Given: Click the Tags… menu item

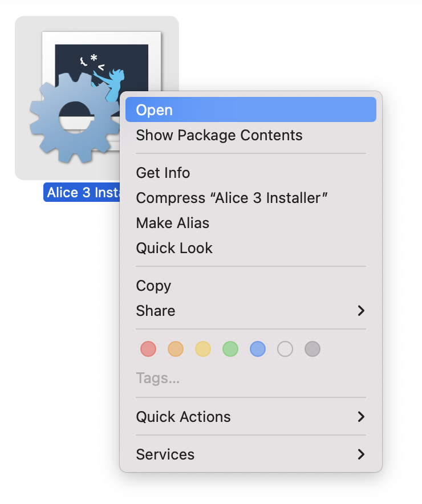Looking at the screenshot, I should (x=157, y=378).
